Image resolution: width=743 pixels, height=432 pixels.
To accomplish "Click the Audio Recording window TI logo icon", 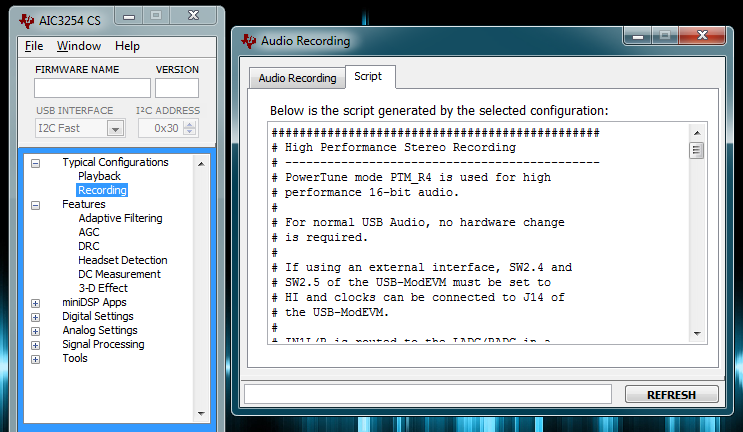I will click(x=249, y=41).
